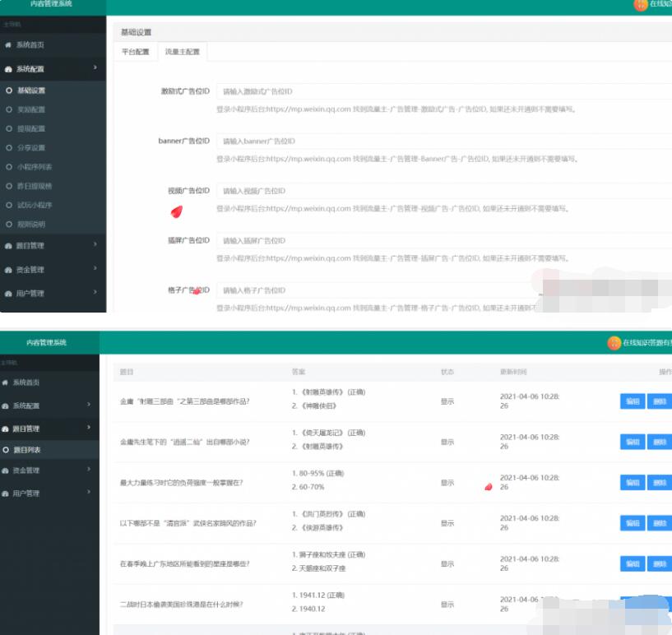Switch to the 平台配置 tab
The image size is (672, 635).
tap(137, 51)
